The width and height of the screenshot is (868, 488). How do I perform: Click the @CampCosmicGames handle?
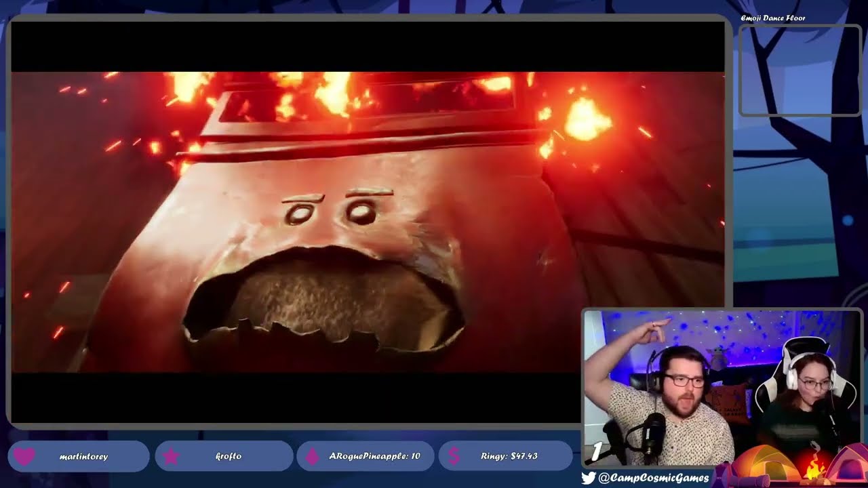653,479
